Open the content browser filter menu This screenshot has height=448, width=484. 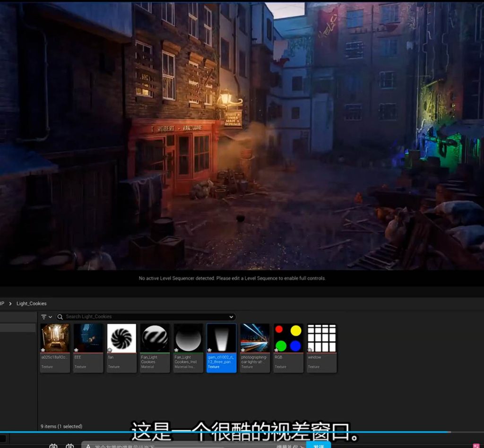pos(46,317)
